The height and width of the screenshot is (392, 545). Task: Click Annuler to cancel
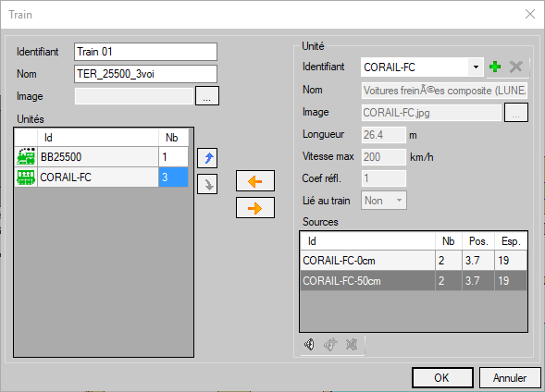[510, 378]
